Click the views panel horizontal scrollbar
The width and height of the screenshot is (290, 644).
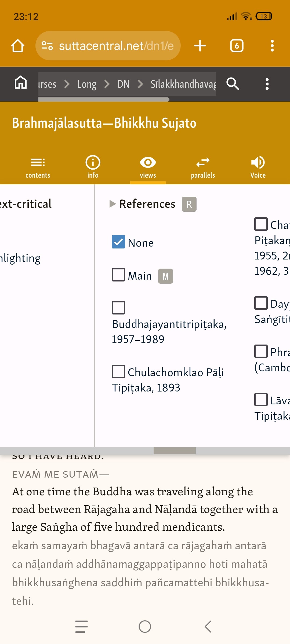175,451
